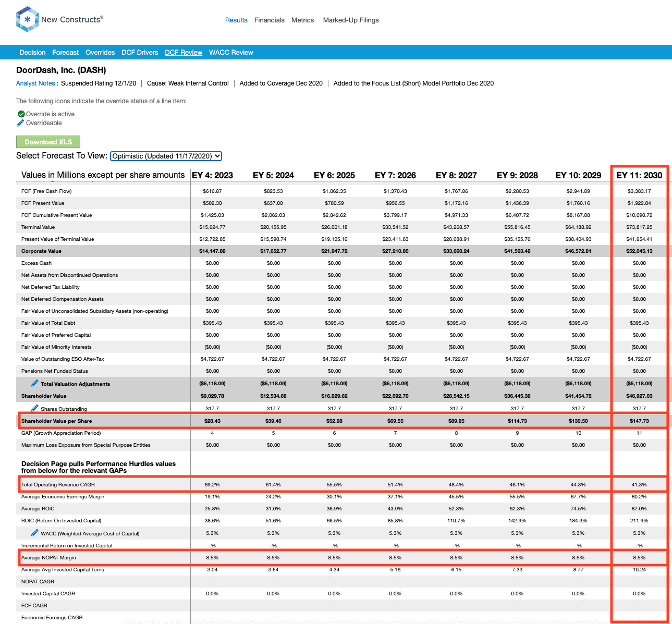672x624 pixels.
Task: Select the EY 10: 2029 column header
Action: pyautogui.click(x=578, y=175)
